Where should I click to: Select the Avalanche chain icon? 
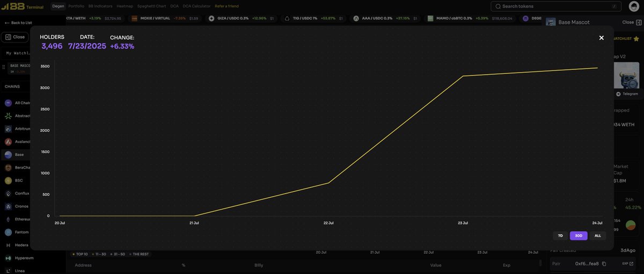8,142
